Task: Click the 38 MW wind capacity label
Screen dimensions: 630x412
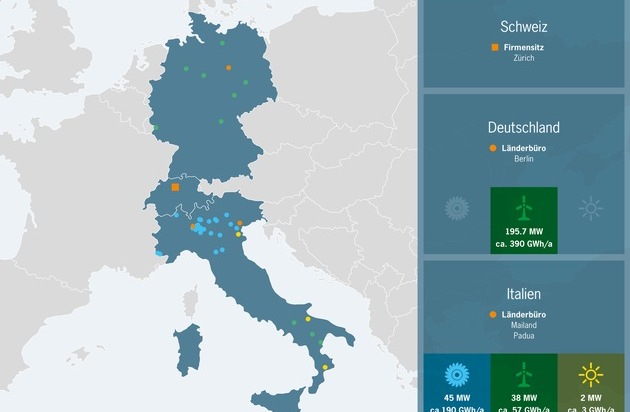Action: click(x=524, y=397)
